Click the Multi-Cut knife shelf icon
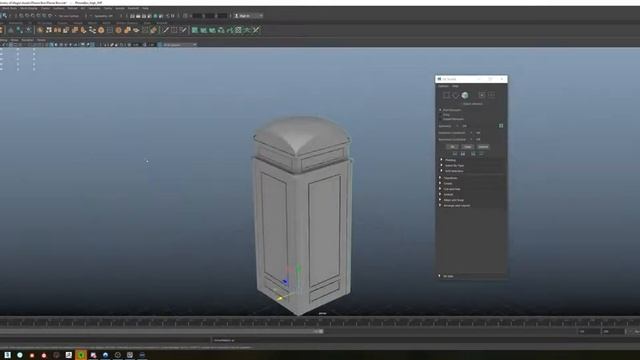Image resolution: width=640 pixels, height=360 pixels. (166, 30)
